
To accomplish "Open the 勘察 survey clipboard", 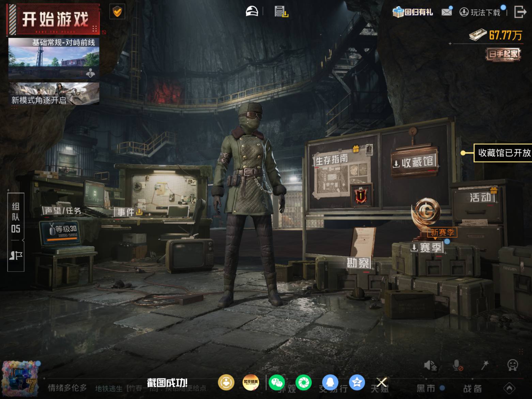I will tap(358, 263).
